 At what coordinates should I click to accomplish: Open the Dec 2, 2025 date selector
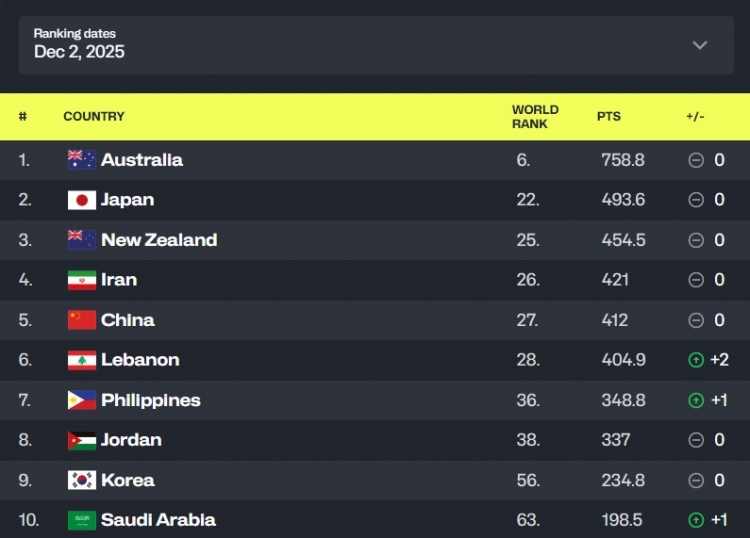[x=80, y=51]
